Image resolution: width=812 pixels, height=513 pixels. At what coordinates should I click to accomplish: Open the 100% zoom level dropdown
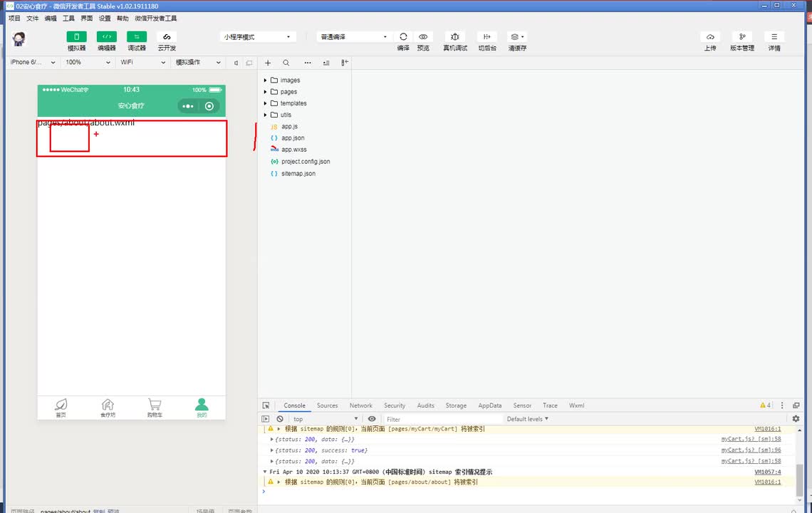click(88, 62)
